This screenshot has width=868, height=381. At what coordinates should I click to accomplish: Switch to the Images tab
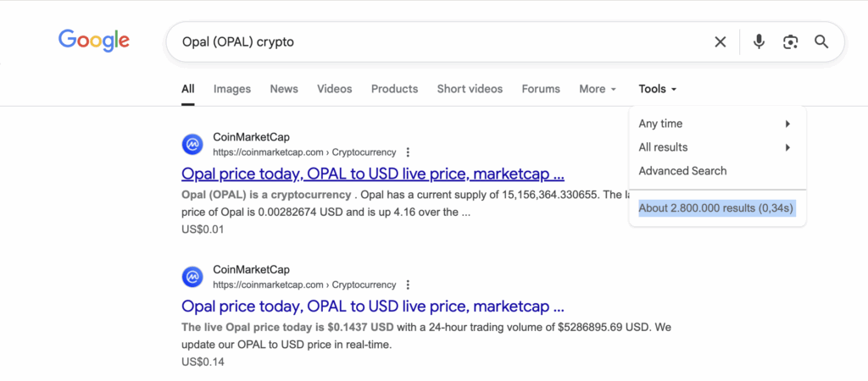coord(231,89)
